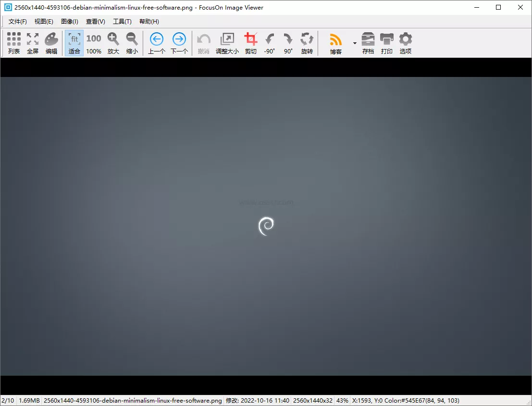Open the 工具(T) menu
This screenshot has height=406, width=532.
pos(122,21)
